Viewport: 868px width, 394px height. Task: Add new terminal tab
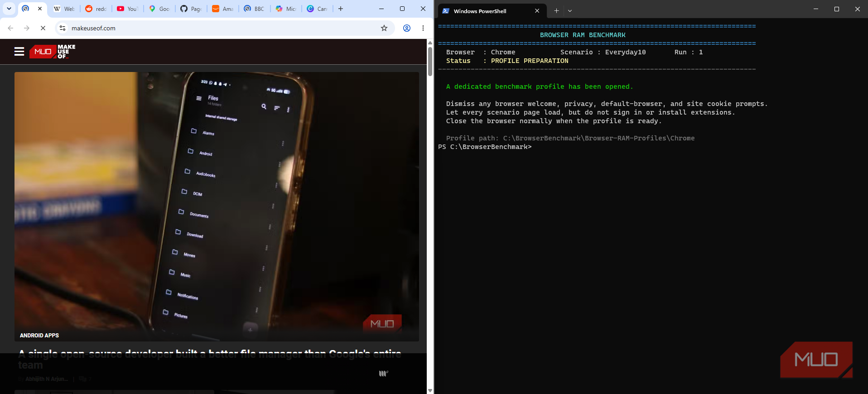point(556,11)
